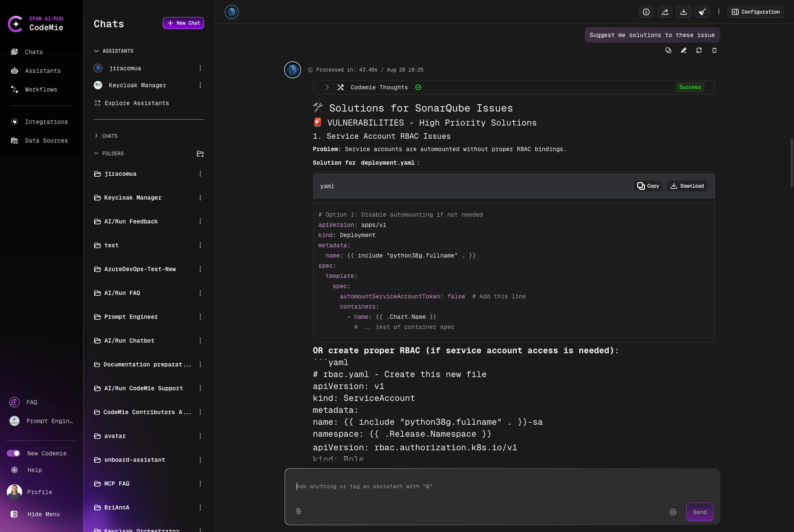
Task: Click the attach file paperclip icon
Action: [299, 511]
